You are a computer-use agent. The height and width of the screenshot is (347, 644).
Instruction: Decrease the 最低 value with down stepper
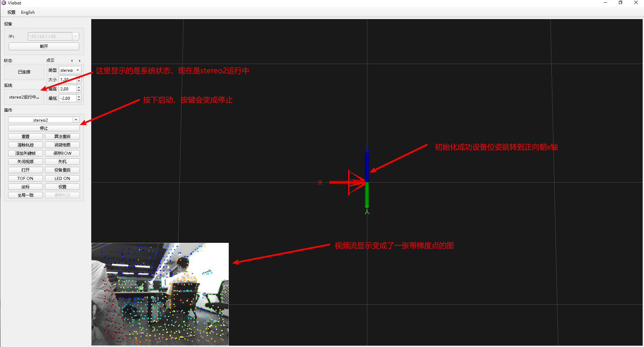pyautogui.click(x=79, y=100)
